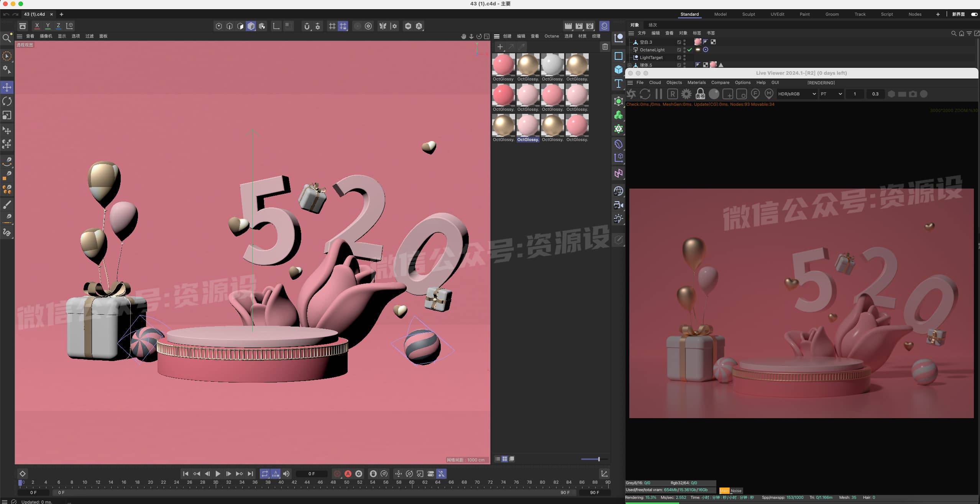980x504 pixels.
Task: Click the Main button in Live Viewer
Action: tap(724, 491)
